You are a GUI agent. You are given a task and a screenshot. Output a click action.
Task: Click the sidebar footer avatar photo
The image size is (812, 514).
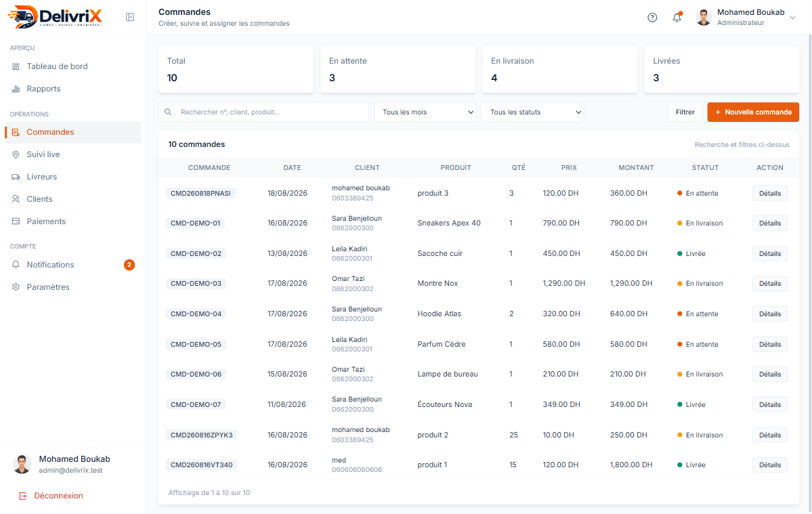point(22,465)
